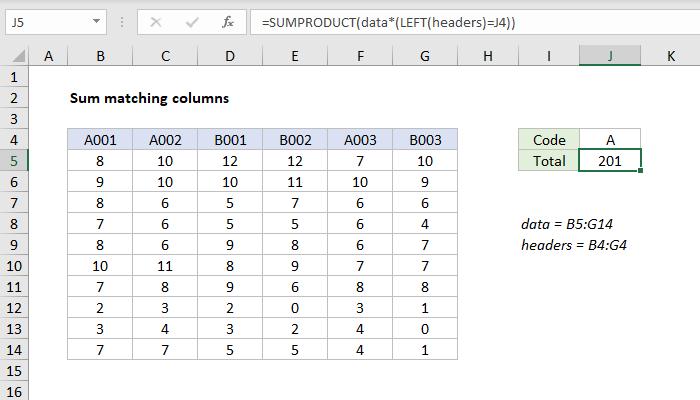
Task: Select row 5 header
Action: tap(14, 160)
